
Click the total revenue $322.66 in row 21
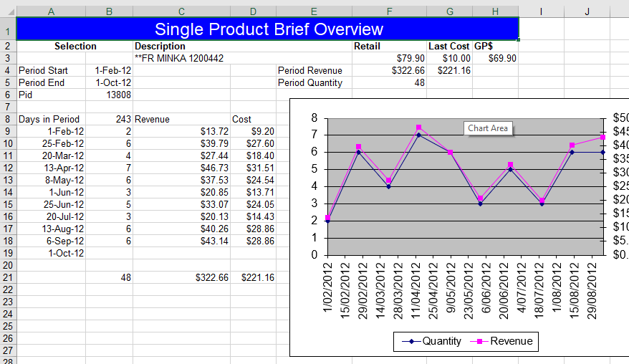[182, 278]
